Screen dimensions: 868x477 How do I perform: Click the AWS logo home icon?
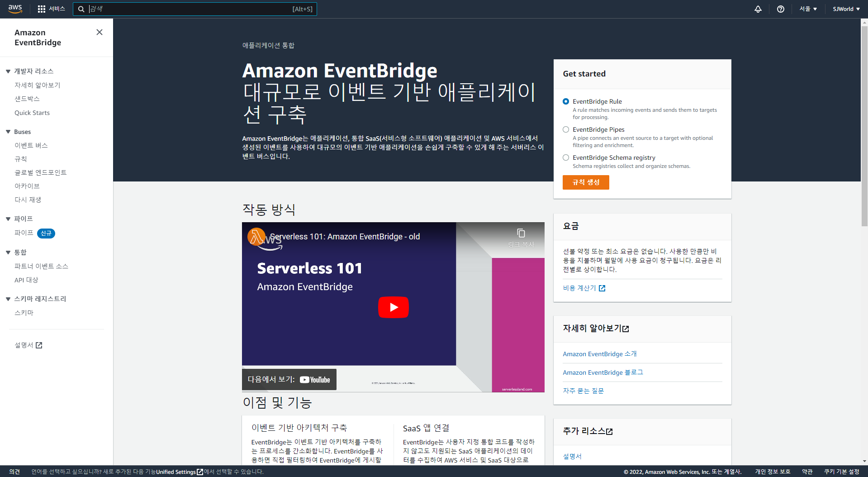coord(15,9)
